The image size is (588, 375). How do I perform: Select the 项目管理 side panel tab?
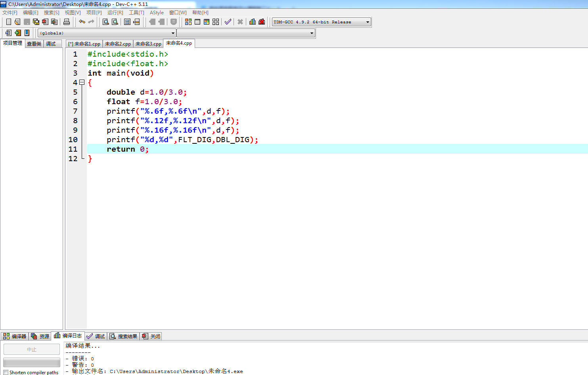coord(13,43)
